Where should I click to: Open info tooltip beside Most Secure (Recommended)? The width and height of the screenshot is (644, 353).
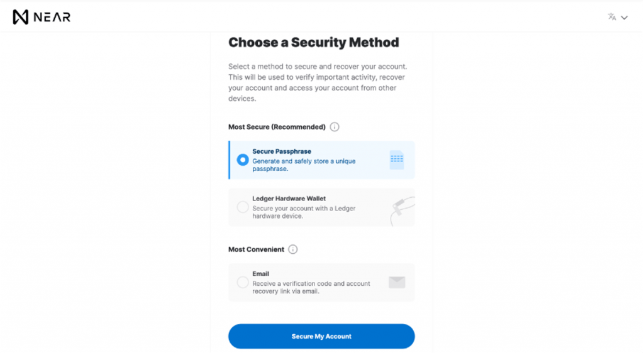pyautogui.click(x=335, y=127)
